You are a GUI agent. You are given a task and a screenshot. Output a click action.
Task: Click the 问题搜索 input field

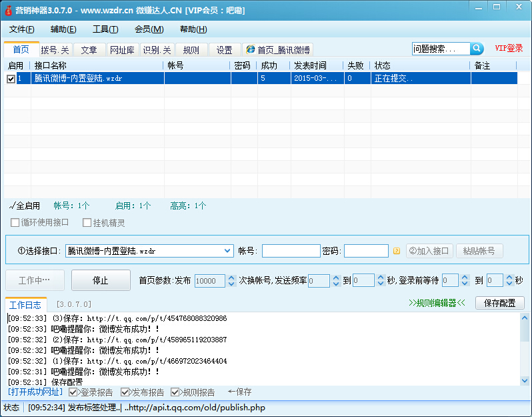[x=441, y=49]
